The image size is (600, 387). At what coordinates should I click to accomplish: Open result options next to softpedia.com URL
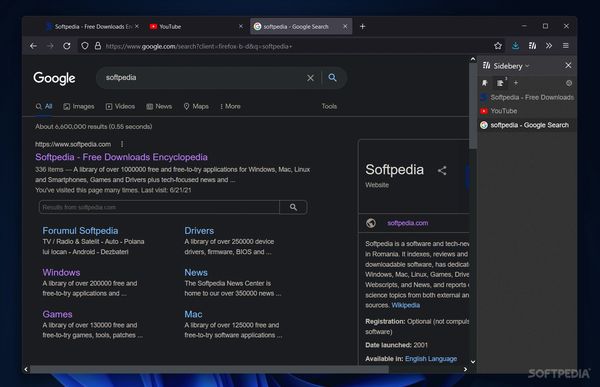[122, 144]
